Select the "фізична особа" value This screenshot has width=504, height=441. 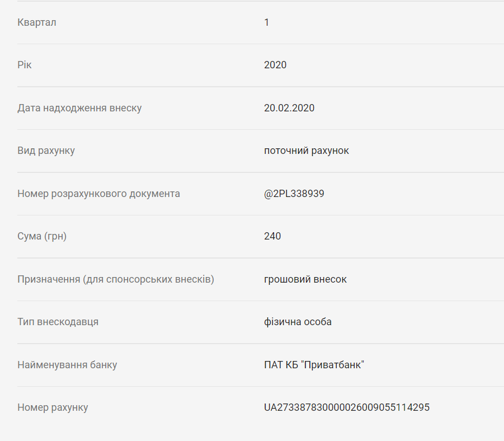pos(298,322)
